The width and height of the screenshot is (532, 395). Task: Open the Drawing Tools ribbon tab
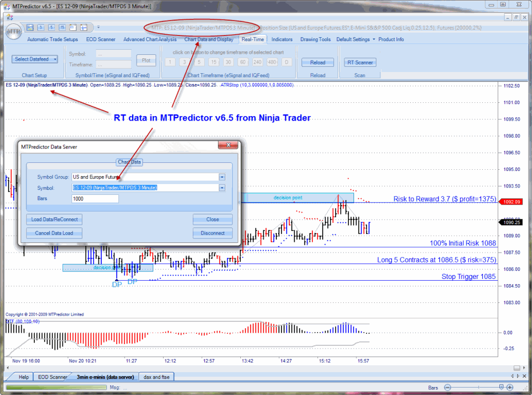point(316,39)
